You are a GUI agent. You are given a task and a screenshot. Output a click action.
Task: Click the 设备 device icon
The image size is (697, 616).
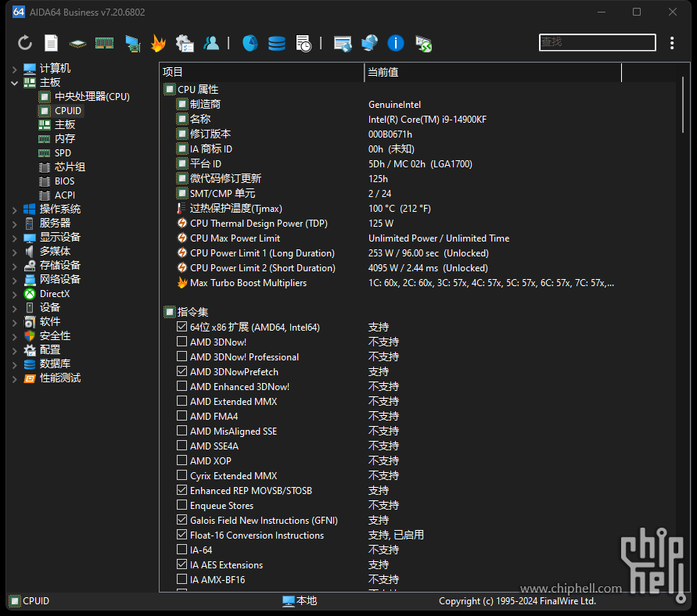pos(30,308)
